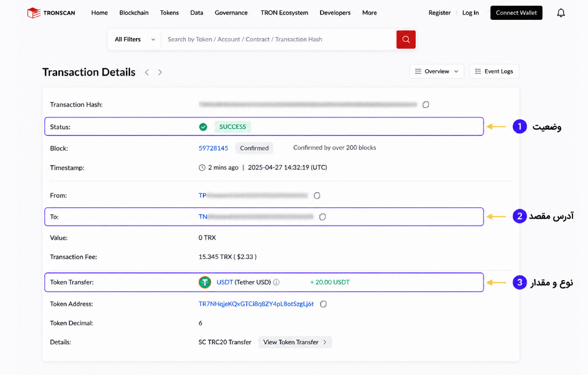
Task: Copy the Token Address
Action: pyautogui.click(x=323, y=304)
